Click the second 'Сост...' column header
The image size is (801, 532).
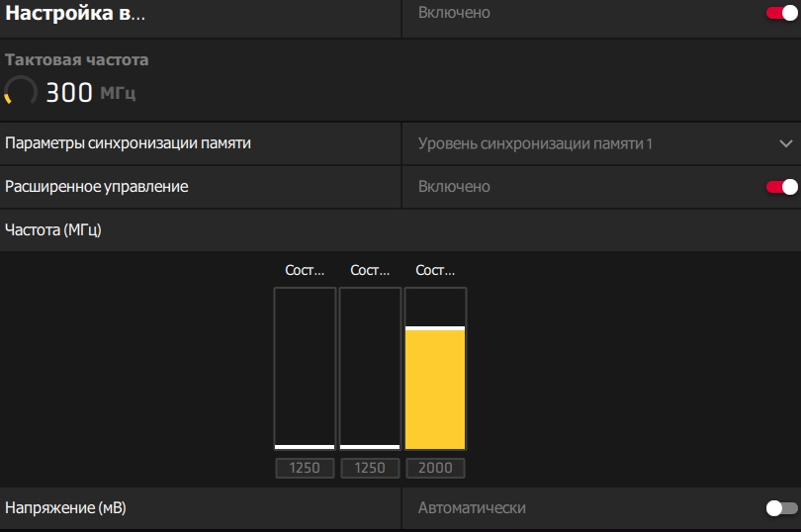[x=370, y=270]
